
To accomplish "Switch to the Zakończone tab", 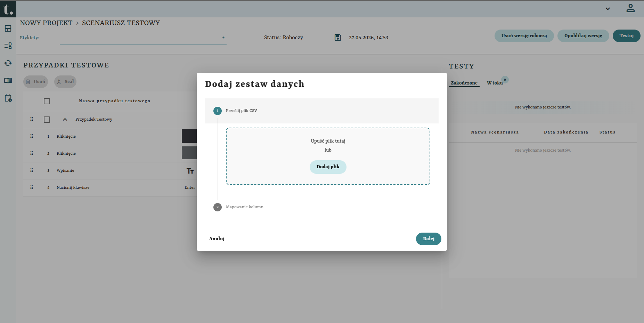I will pos(464,83).
